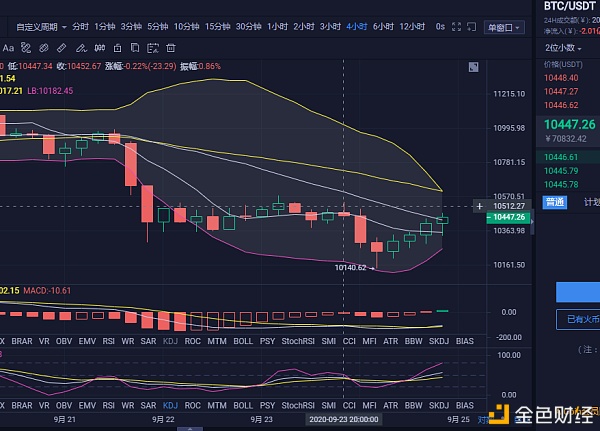
Task: Select the trend line drawing tool
Action: click(x=26, y=48)
